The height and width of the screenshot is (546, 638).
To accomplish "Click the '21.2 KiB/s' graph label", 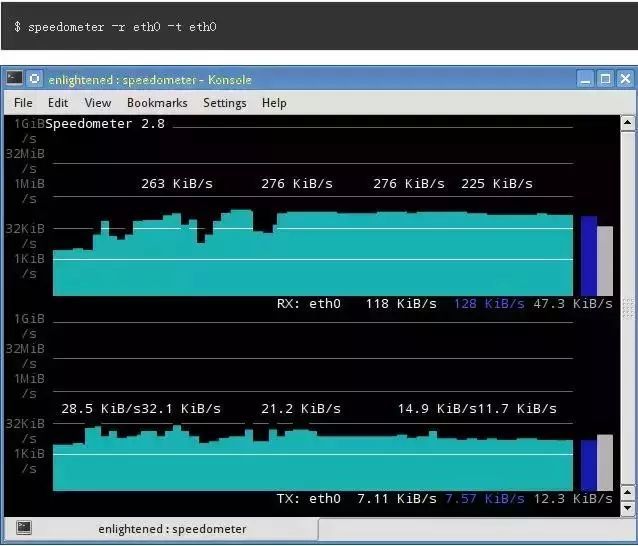I will (x=301, y=408).
